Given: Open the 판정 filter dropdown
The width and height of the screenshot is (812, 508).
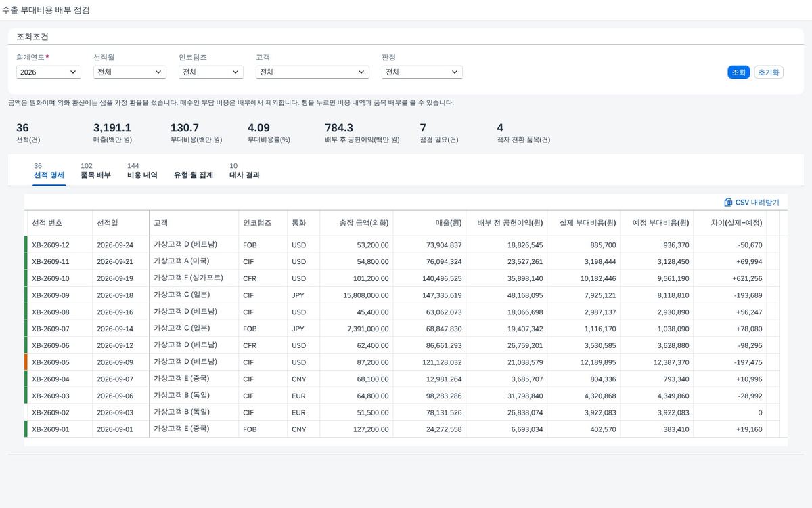Looking at the screenshot, I should [422, 72].
